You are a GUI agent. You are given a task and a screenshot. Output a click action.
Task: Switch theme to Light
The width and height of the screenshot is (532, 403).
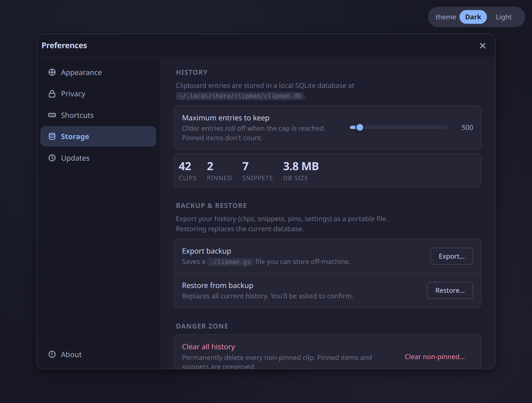click(x=504, y=17)
